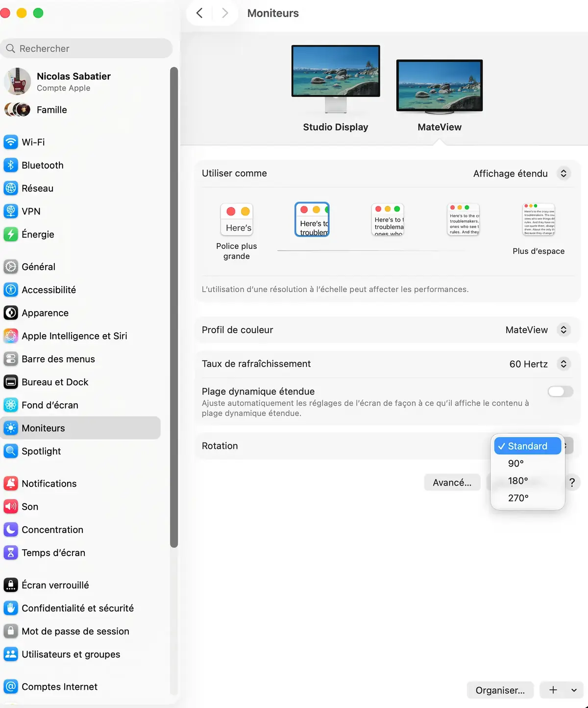588x708 pixels.
Task: Toggle Plage dynamique étendue switch
Action: 560,391
